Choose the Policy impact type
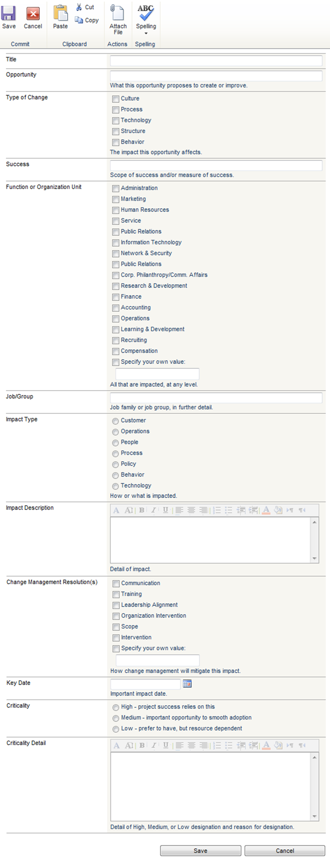330x868 pixels. tap(115, 464)
